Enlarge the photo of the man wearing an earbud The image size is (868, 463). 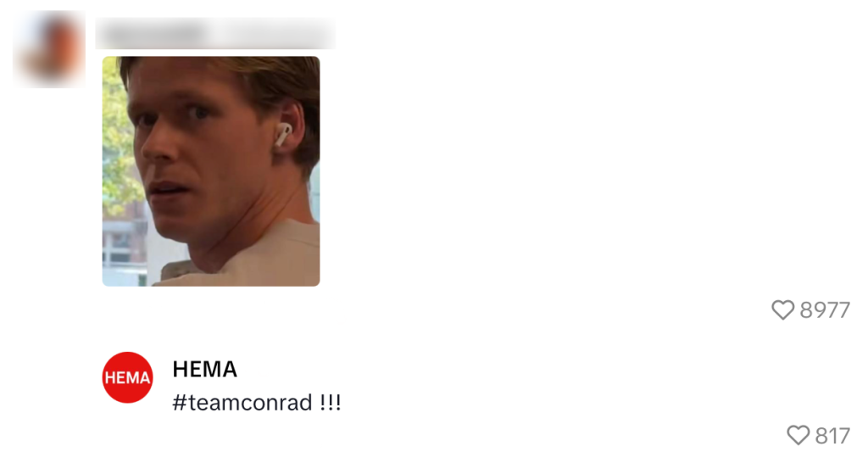pyautogui.click(x=211, y=171)
